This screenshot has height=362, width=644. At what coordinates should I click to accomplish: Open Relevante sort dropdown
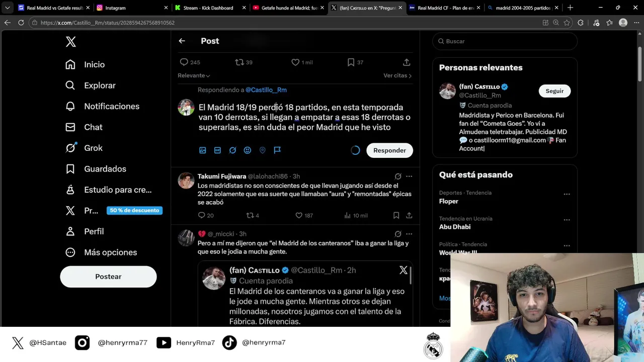pos(194,75)
